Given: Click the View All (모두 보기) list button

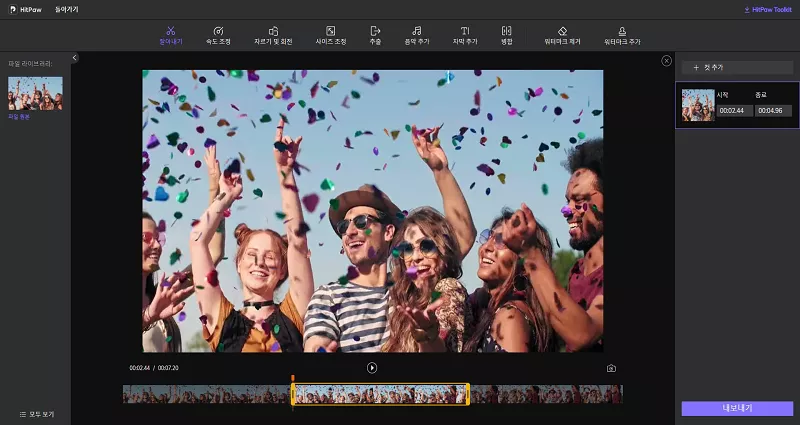Looking at the screenshot, I should [36, 414].
